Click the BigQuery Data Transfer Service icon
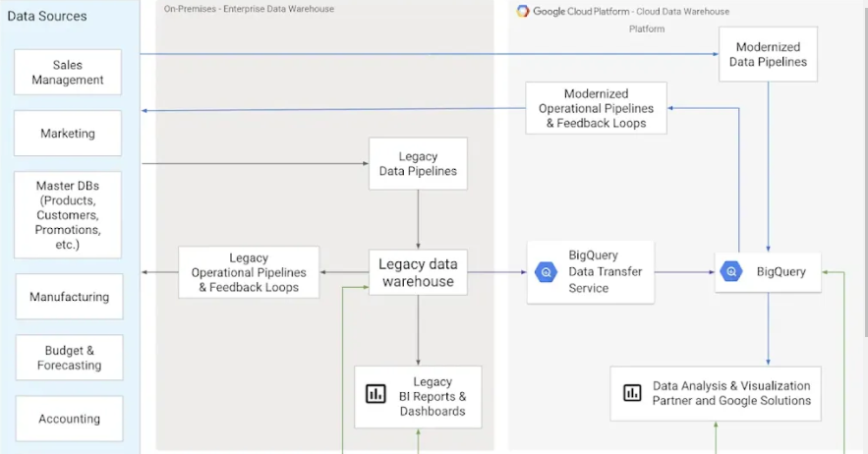The width and height of the screenshot is (868, 454). tap(547, 272)
